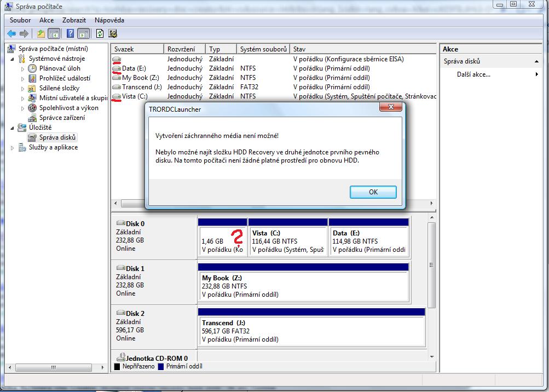Click the Up one level folder icon
This screenshot has height=392, width=549.
tap(41, 33)
